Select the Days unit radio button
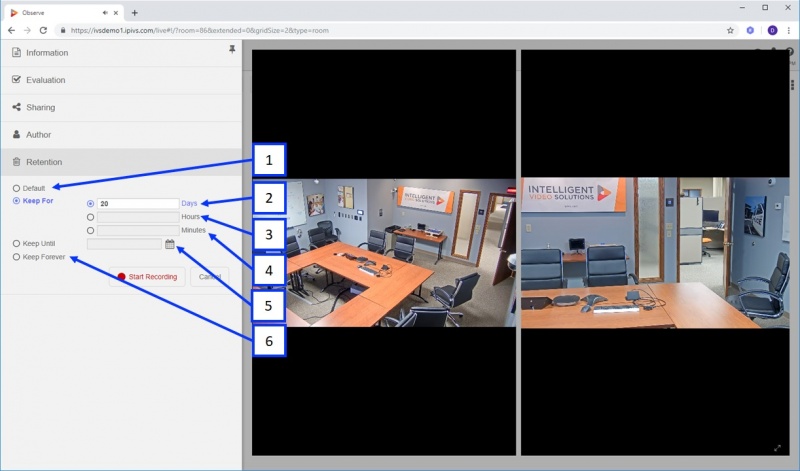Viewport: 800px width, 471px height. pyautogui.click(x=90, y=204)
